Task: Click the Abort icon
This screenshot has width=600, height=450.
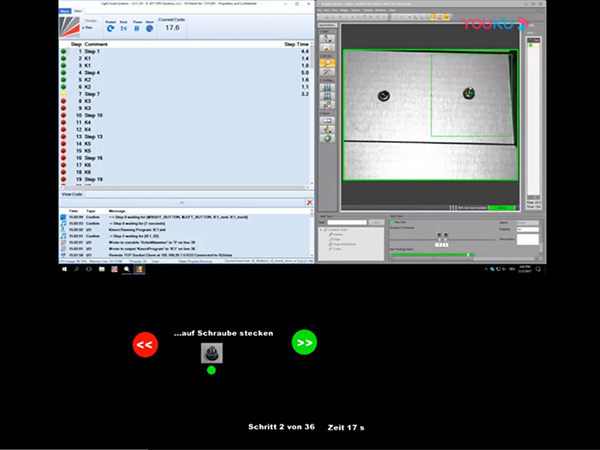Action: pyautogui.click(x=149, y=27)
